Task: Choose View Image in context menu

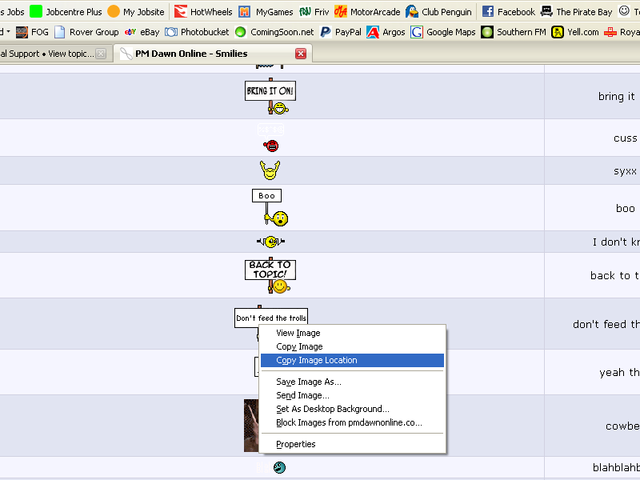Action: [x=298, y=333]
